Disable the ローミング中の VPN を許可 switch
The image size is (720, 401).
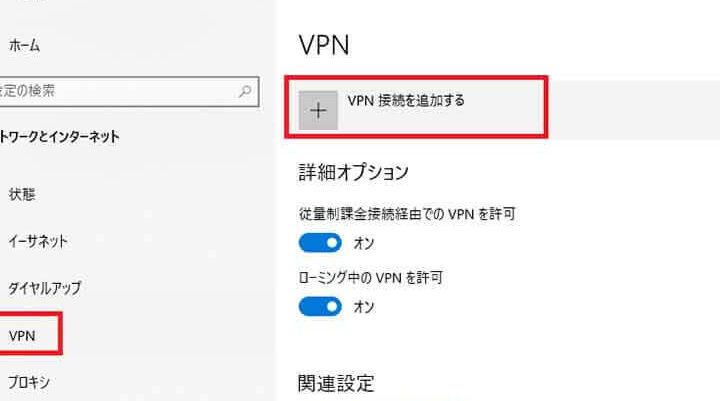[320, 306]
